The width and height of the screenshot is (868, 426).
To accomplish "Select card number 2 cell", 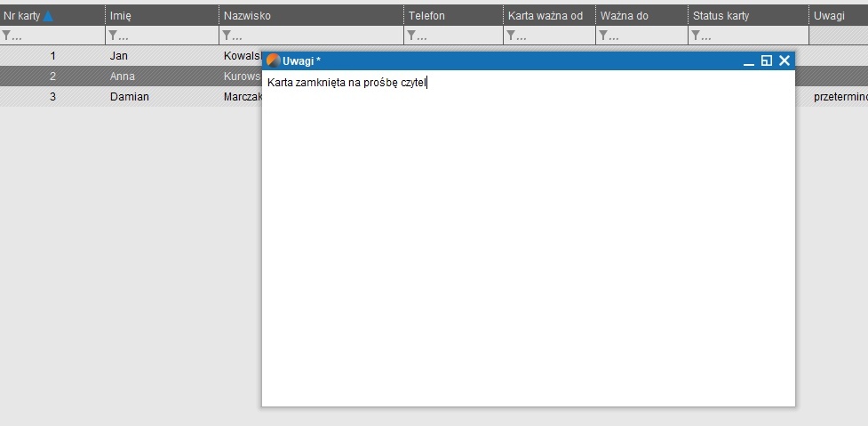I will click(x=52, y=76).
